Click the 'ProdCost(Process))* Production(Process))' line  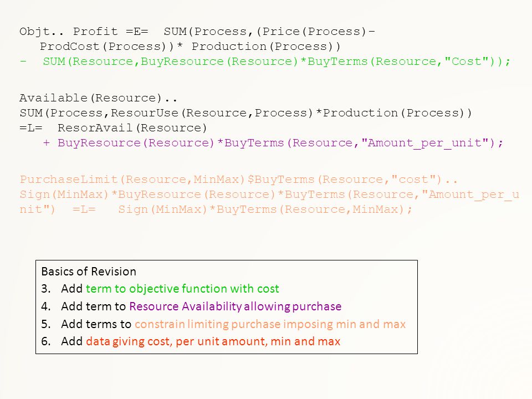(x=190, y=47)
